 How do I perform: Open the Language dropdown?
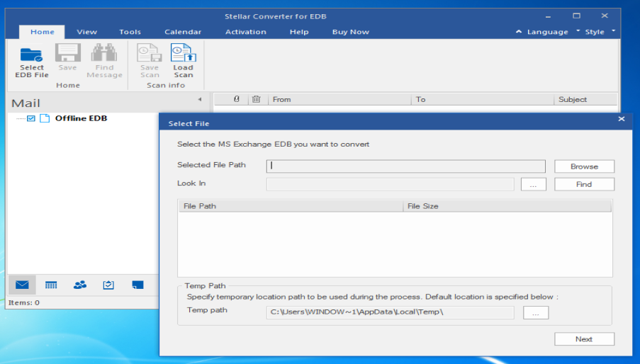(553, 32)
